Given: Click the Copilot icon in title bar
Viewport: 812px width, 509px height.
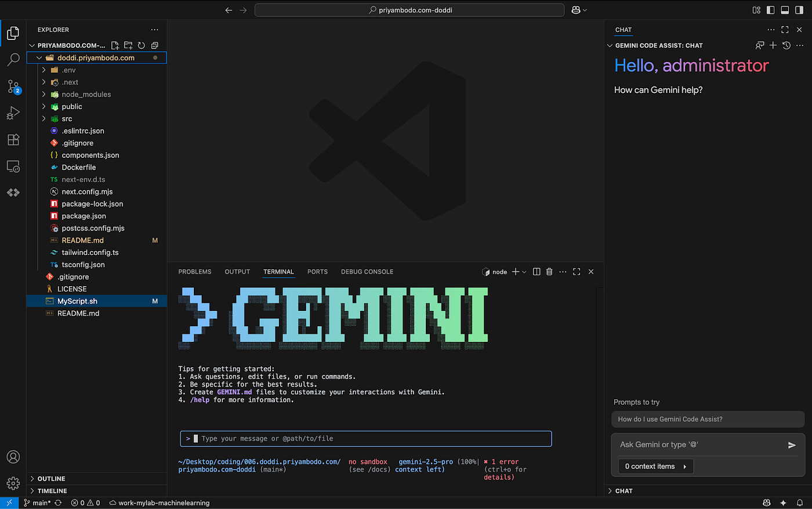Looking at the screenshot, I should tap(576, 10).
